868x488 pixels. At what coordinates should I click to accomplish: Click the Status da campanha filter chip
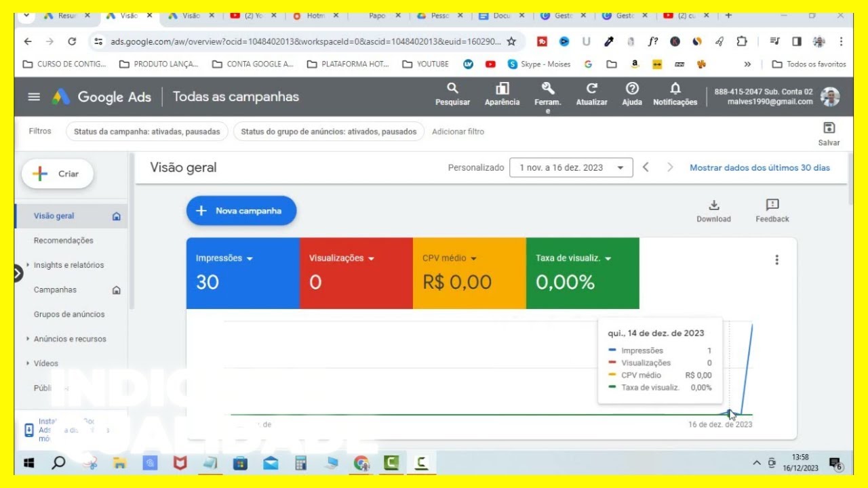[147, 131]
